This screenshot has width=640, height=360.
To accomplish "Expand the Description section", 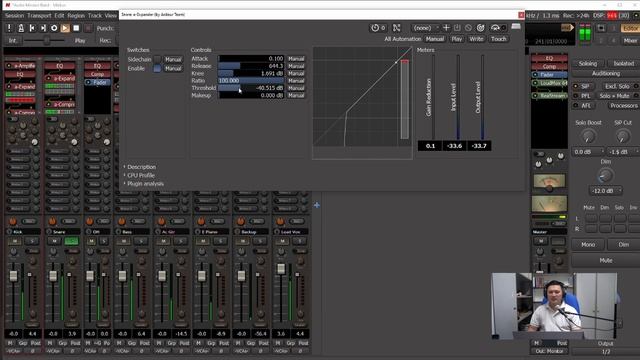I will click(x=141, y=167).
